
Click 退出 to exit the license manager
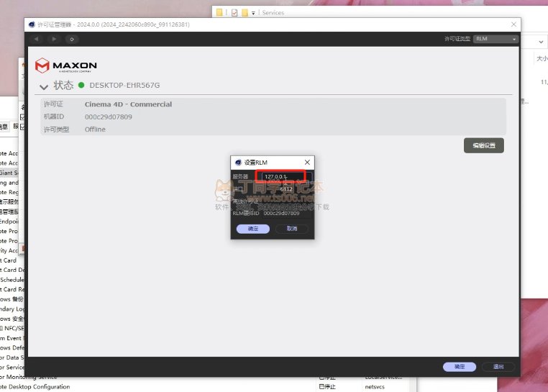[x=498, y=367]
